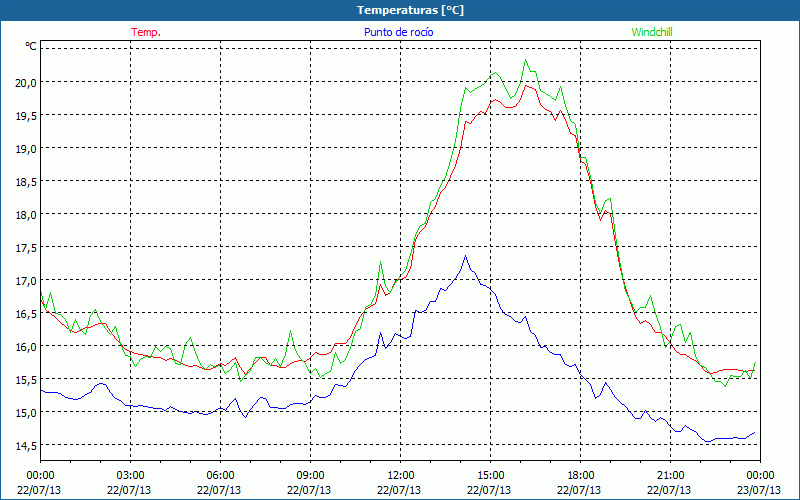
Task: Click the 15:00 time axis label
Action: pyautogui.click(x=490, y=476)
